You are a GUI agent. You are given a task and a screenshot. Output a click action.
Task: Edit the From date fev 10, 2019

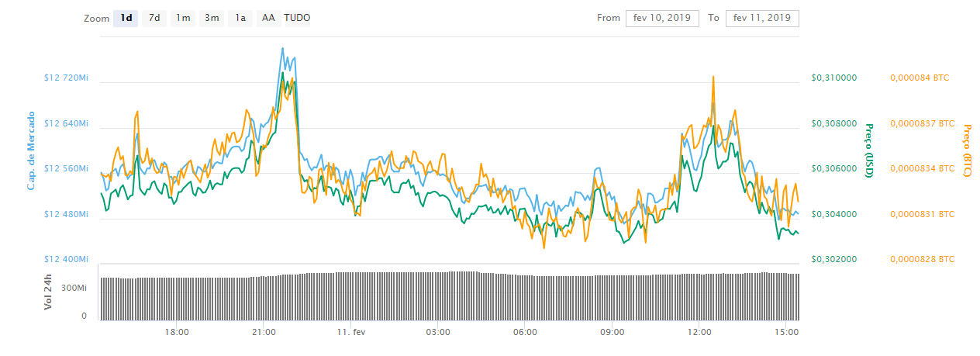click(x=662, y=18)
